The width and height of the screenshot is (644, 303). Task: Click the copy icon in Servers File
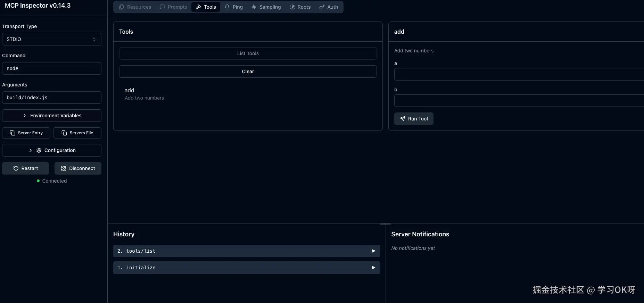[64, 133]
